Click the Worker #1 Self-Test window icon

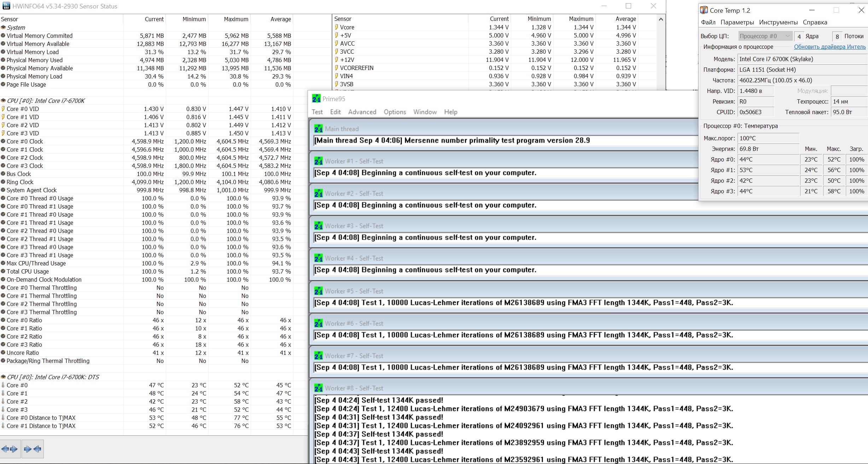click(318, 161)
